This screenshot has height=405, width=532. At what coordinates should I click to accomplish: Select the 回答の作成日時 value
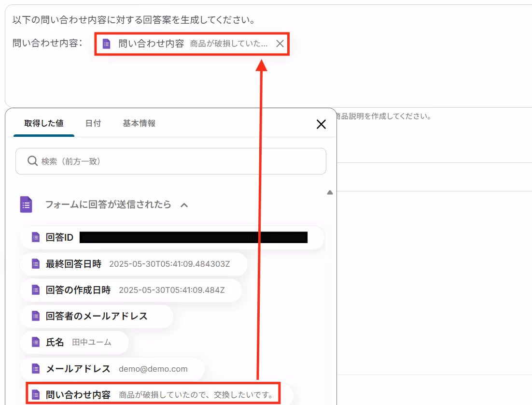[131, 290]
